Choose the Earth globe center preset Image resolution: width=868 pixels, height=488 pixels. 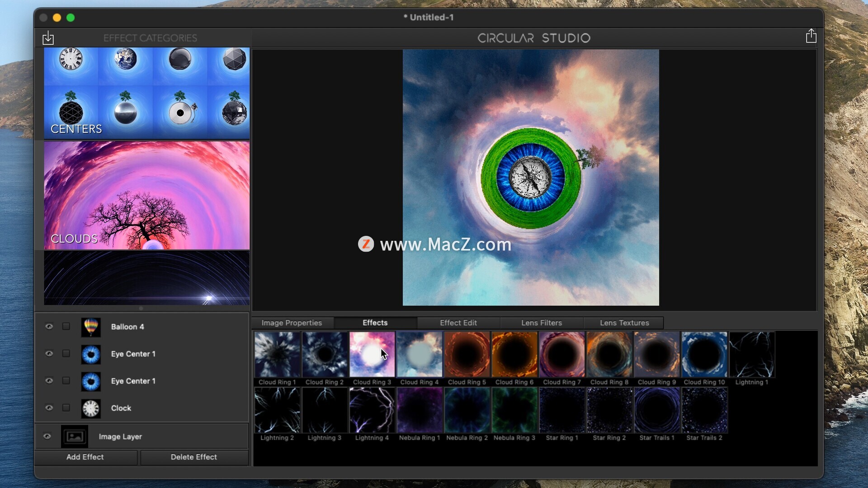(126, 59)
